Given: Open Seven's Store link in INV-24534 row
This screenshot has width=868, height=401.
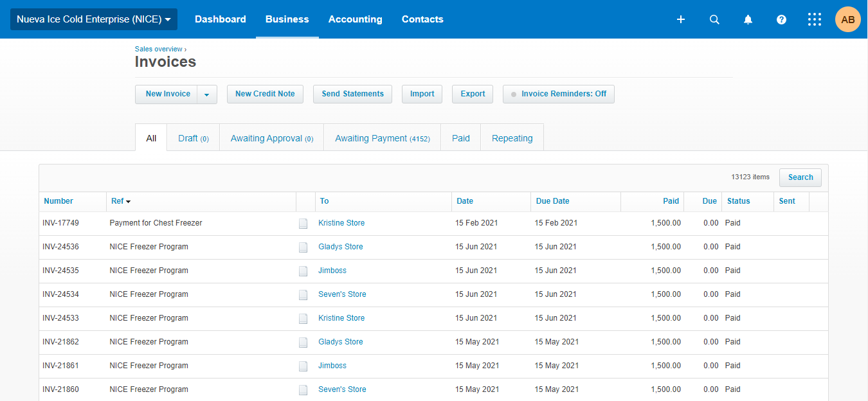Looking at the screenshot, I should (342, 294).
